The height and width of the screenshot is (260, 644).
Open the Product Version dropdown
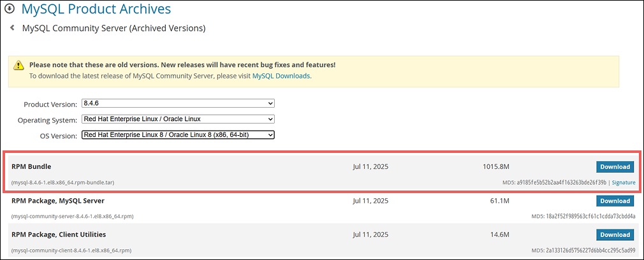tap(177, 103)
